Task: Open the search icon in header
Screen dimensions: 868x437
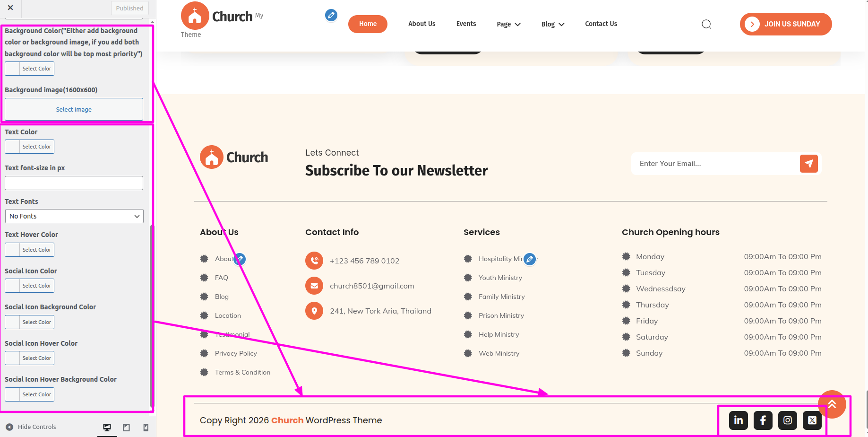Action: [x=706, y=24]
